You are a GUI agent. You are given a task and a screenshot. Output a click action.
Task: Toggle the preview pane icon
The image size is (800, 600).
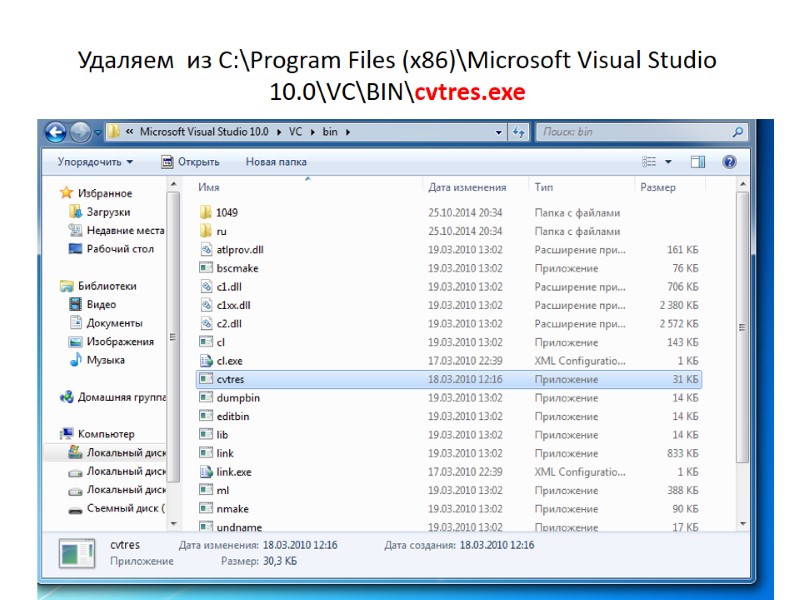coord(697,162)
